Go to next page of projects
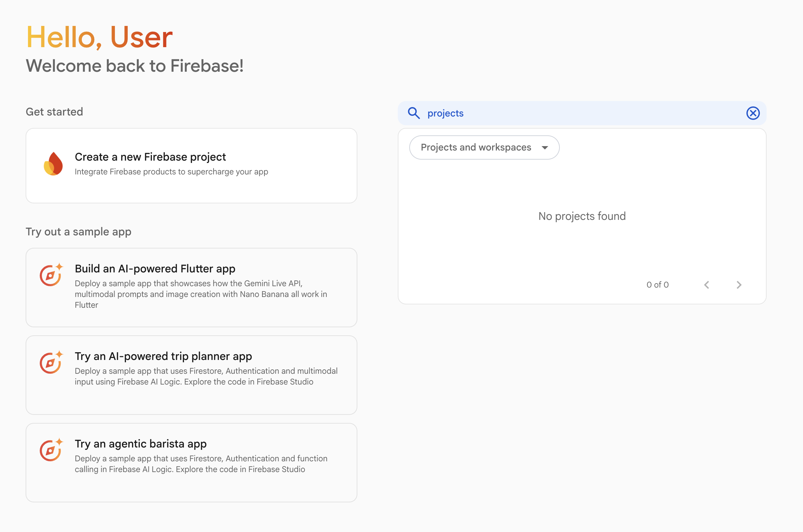This screenshot has height=532, width=803. click(x=739, y=285)
